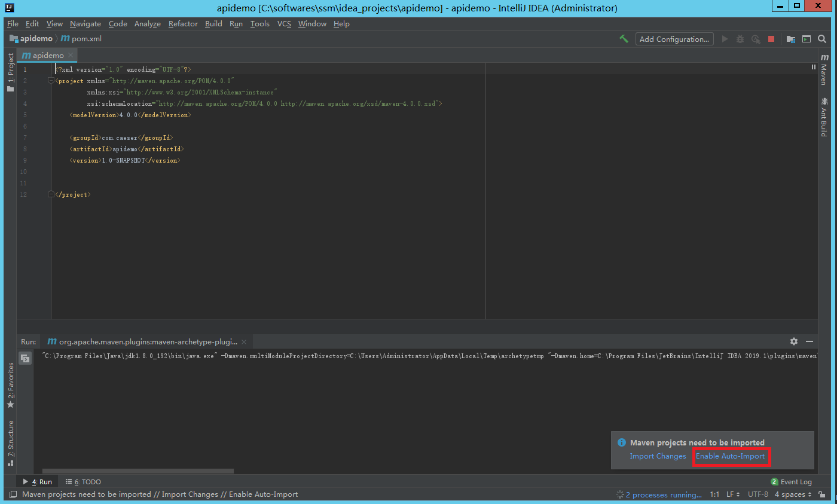Click the 1:1 caret position indicator

point(714,494)
